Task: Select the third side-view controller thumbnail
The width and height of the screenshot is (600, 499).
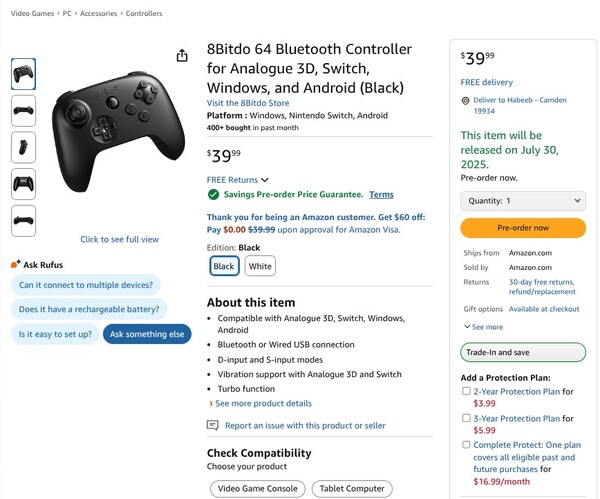Action: click(x=23, y=146)
